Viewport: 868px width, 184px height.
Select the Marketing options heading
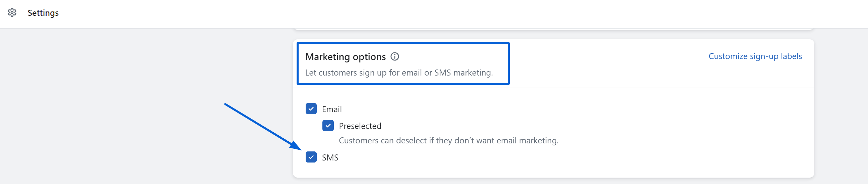point(346,56)
